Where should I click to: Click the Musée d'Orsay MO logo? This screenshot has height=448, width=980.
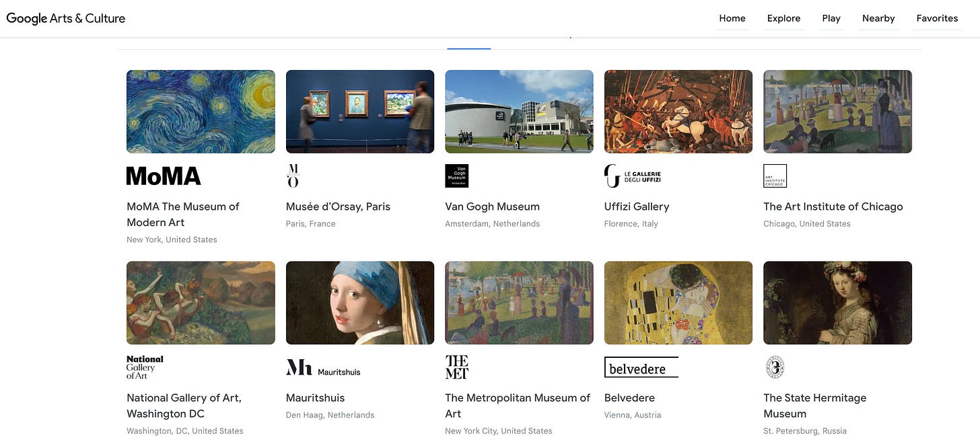(x=293, y=176)
